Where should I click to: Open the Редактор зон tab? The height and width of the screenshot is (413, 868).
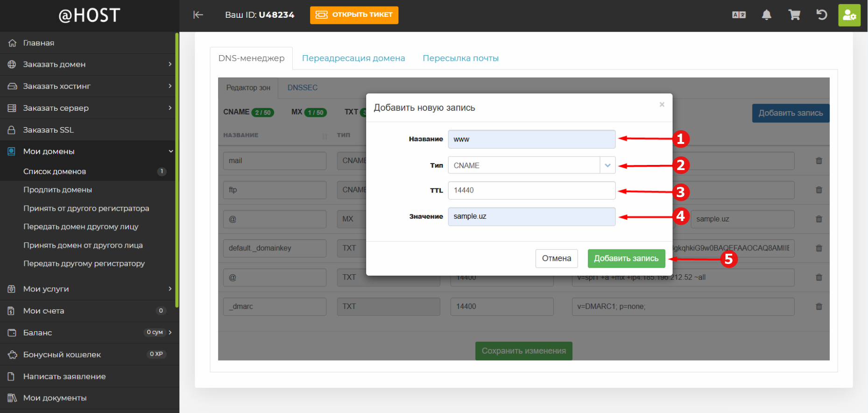point(248,88)
